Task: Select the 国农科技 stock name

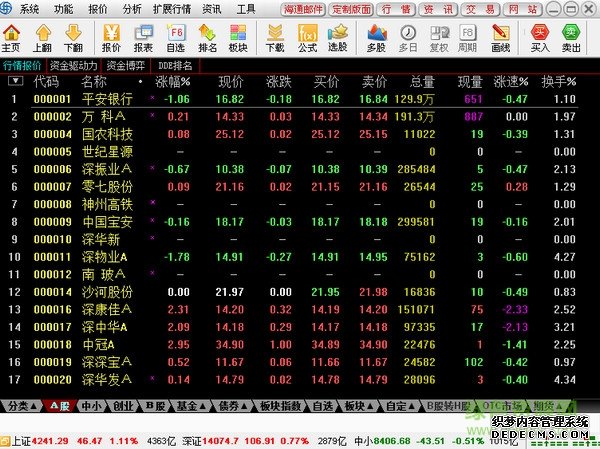Action: point(107,134)
